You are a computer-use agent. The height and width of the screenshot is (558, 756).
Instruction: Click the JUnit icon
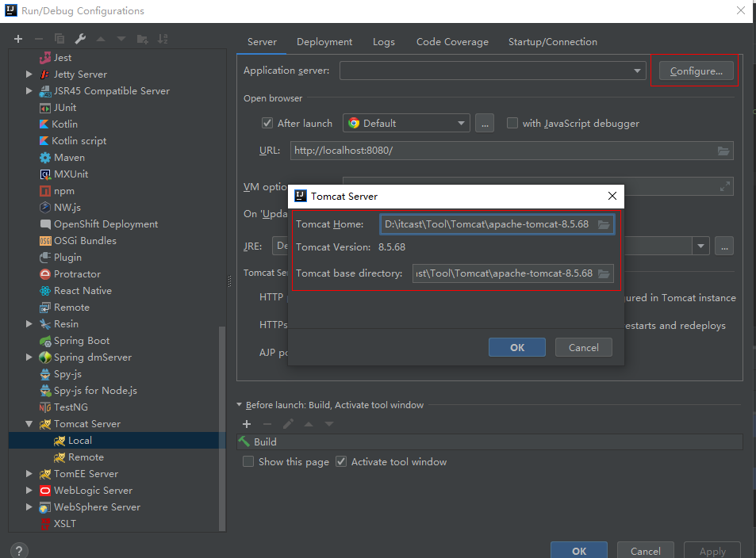tap(45, 108)
